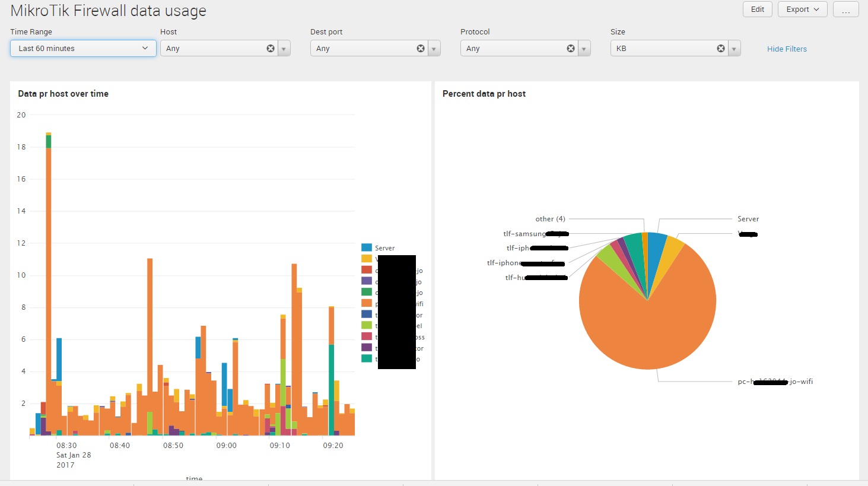Clear the Host filter using its x icon
Image resolution: width=868 pixels, height=486 pixels.
tap(271, 48)
